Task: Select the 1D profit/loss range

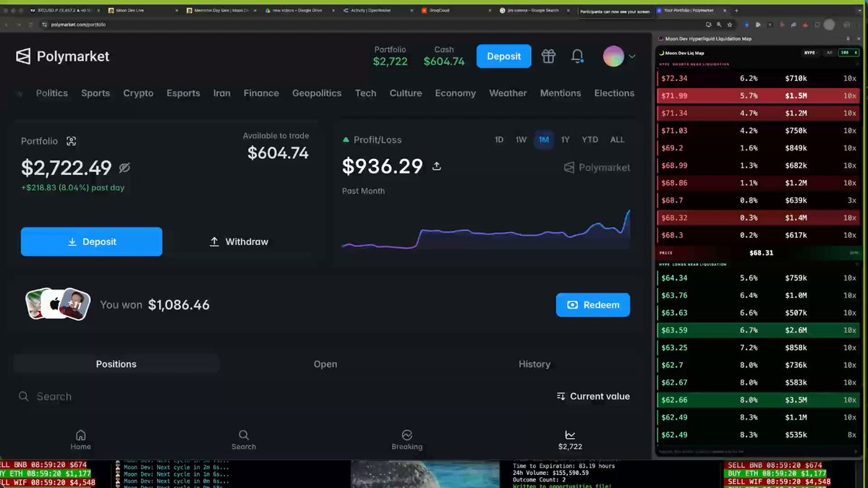Action: pyautogui.click(x=499, y=140)
